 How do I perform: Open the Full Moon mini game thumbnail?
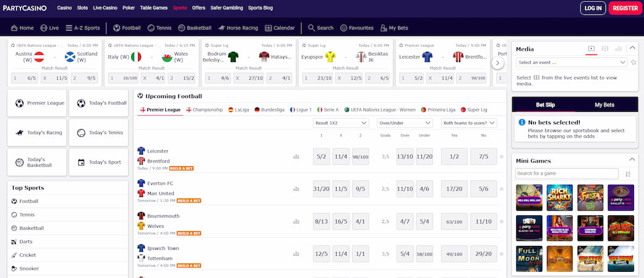(x=529, y=258)
